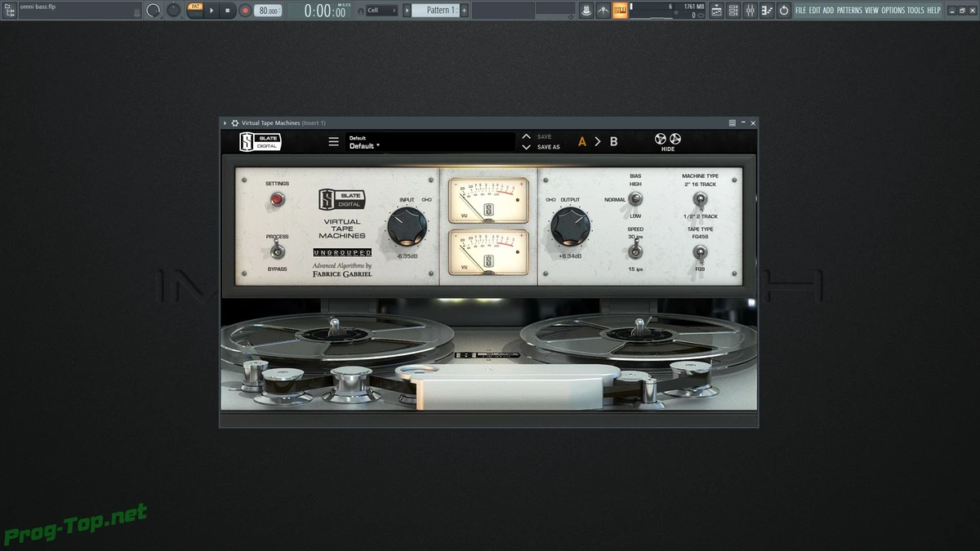
Task: Open the HELP menu
Action: click(933, 11)
